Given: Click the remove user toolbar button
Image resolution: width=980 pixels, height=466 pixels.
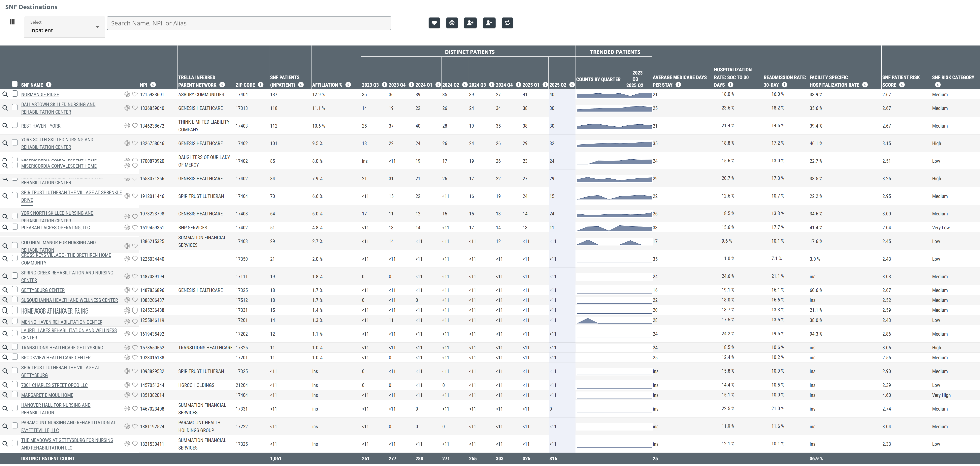Looking at the screenshot, I should pyautogui.click(x=489, y=23).
